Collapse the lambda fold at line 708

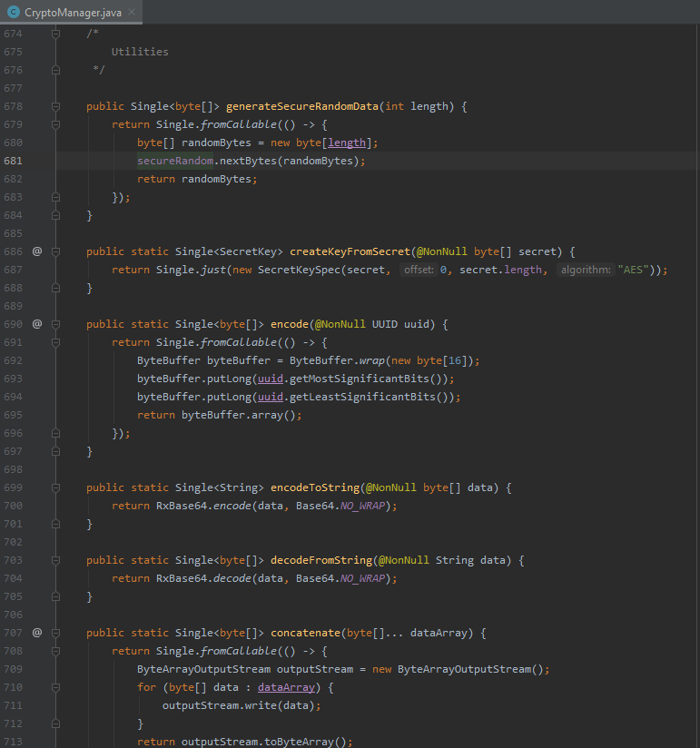[55, 651]
